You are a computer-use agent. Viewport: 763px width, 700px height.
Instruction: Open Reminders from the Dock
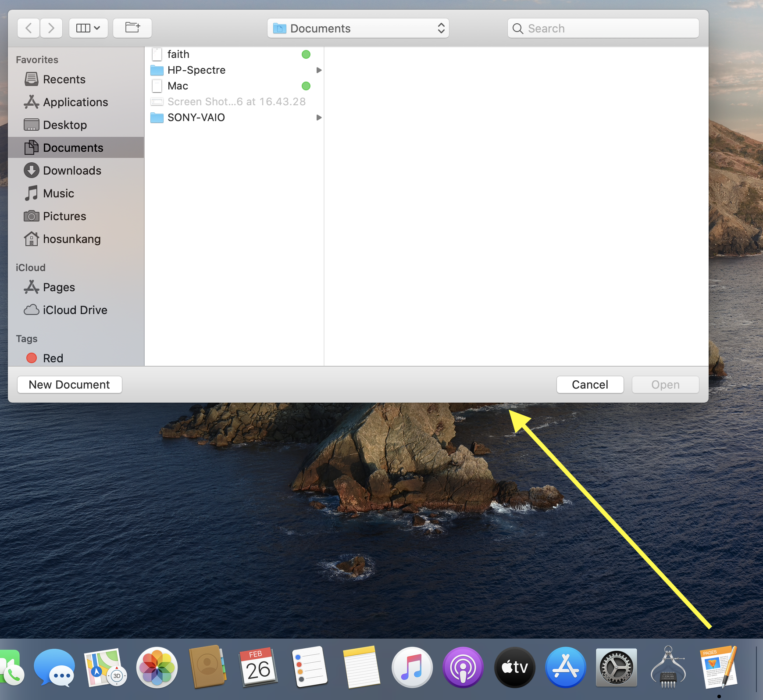(310, 667)
